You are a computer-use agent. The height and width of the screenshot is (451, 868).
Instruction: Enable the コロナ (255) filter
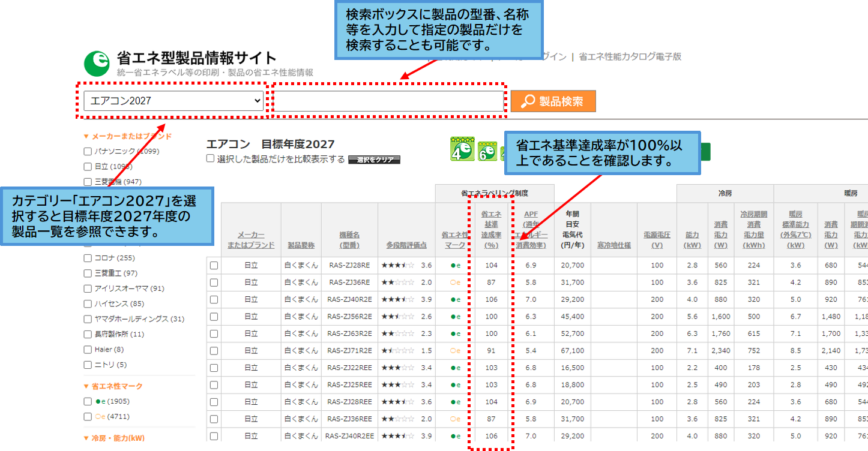pos(88,258)
